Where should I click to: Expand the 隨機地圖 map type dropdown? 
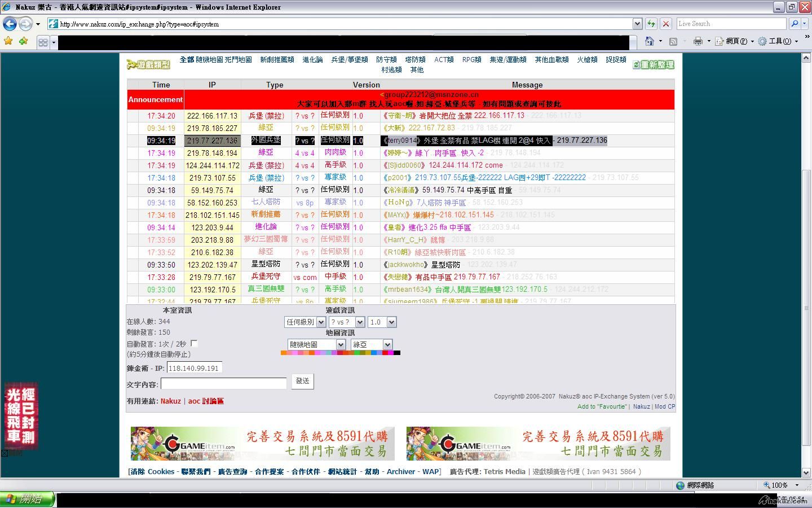pos(316,344)
